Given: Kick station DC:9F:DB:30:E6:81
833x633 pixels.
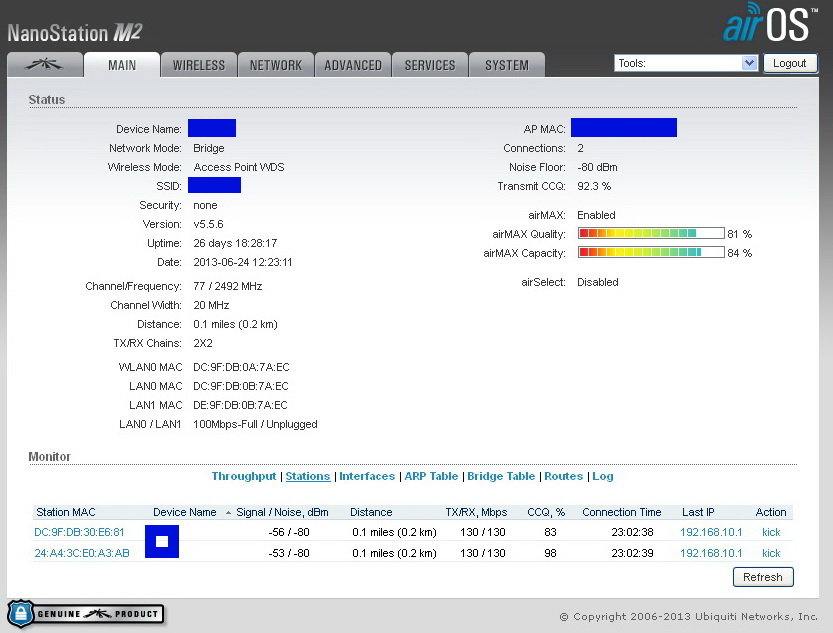Looking at the screenshot, I should coord(770,532).
